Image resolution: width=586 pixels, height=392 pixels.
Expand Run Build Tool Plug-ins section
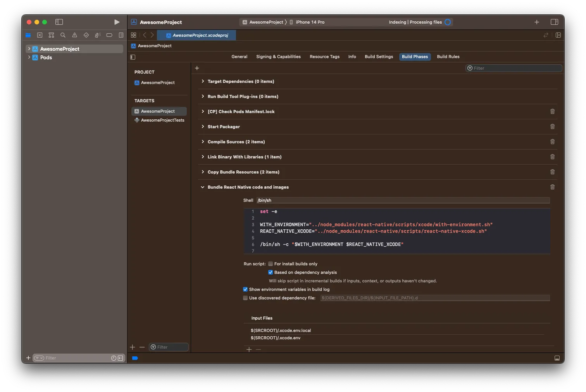[203, 96]
